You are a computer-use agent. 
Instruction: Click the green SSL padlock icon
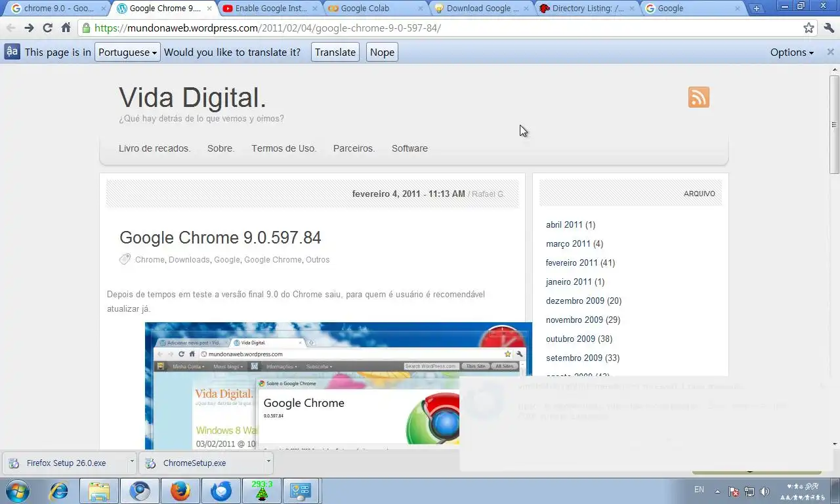click(x=86, y=28)
